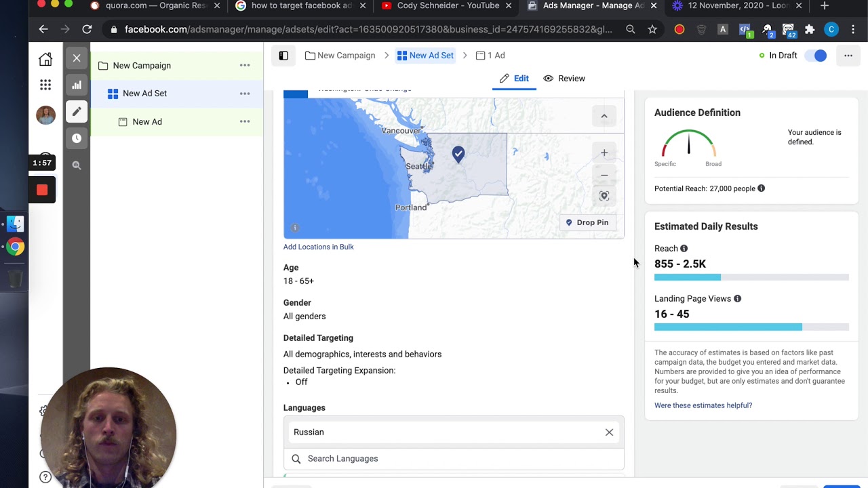This screenshot has width=868, height=488.
Task: Open the clock history icon
Action: coord(77,138)
